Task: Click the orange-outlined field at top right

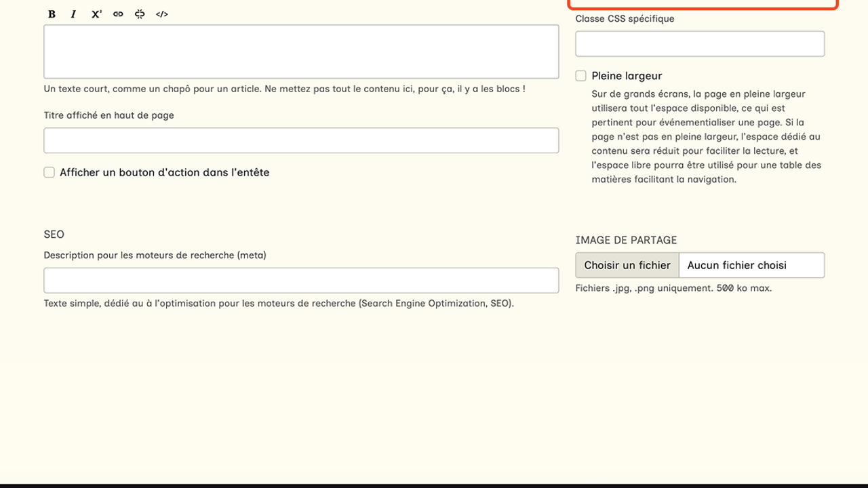Action: click(x=702, y=3)
